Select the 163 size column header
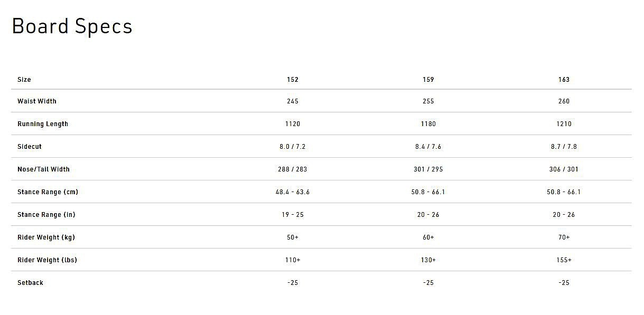The image size is (644, 315). click(564, 80)
